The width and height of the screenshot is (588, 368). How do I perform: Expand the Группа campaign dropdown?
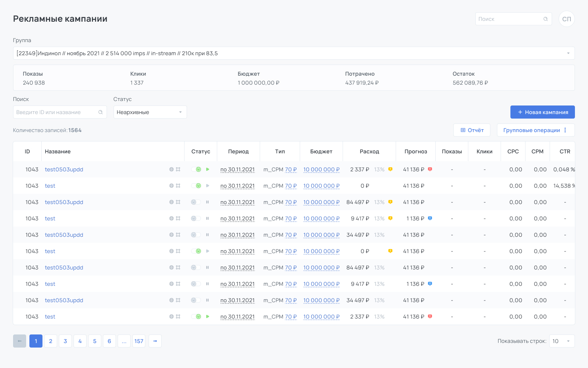point(294,53)
